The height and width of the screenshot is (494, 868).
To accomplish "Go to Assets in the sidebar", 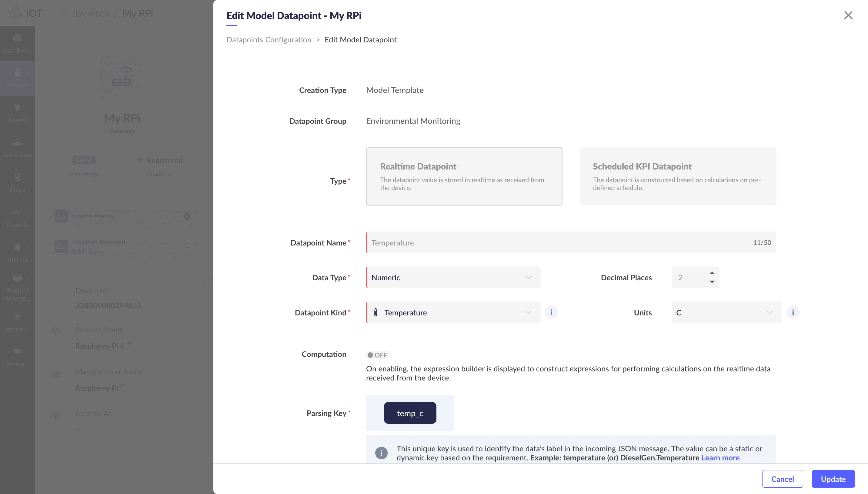I will tap(17, 113).
